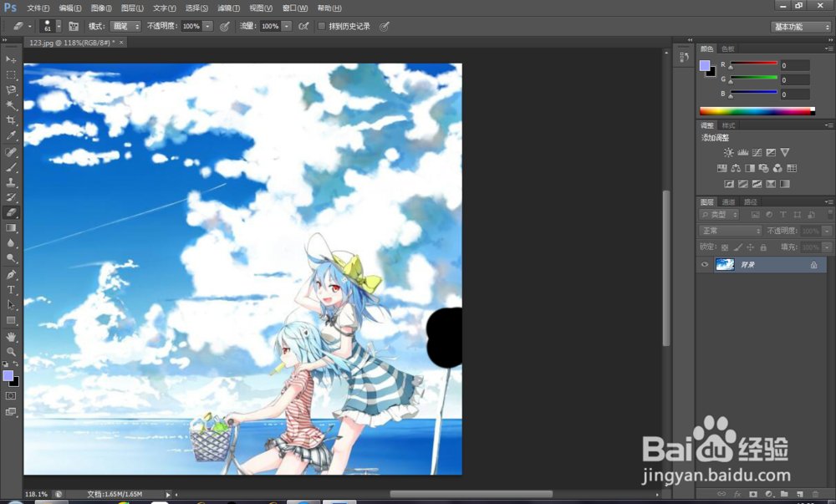Open the 图像(I) menu
The height and width of the screenshot is (504, 836).
pos(101,8)
